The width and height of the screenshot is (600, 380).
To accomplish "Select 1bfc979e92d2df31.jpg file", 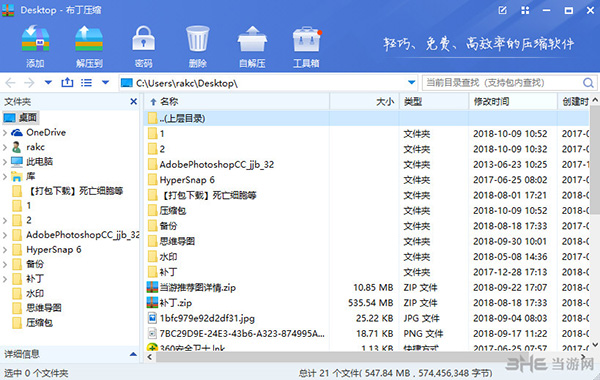I will click(367, 318).
